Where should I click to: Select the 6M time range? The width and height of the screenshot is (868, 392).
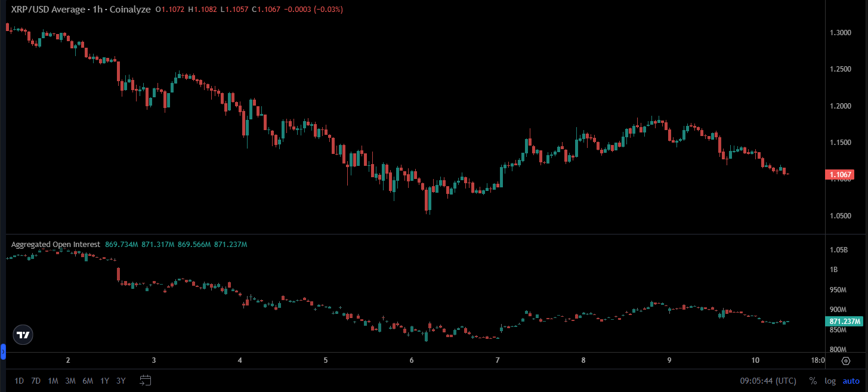tap(88, 381)
